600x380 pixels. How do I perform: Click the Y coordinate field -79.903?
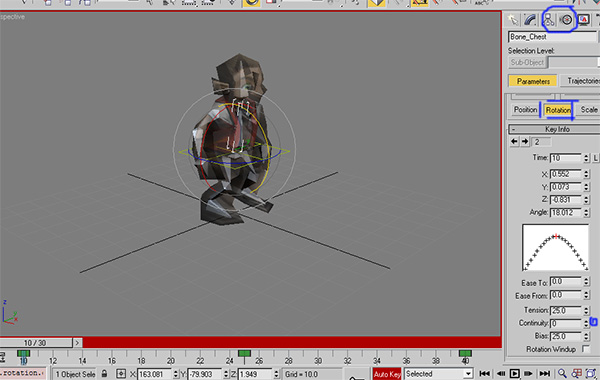point(205,374)
